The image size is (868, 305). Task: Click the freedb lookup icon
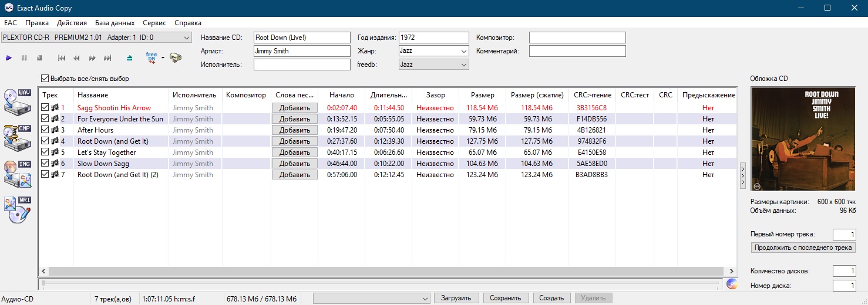click(x=152, y=57)
